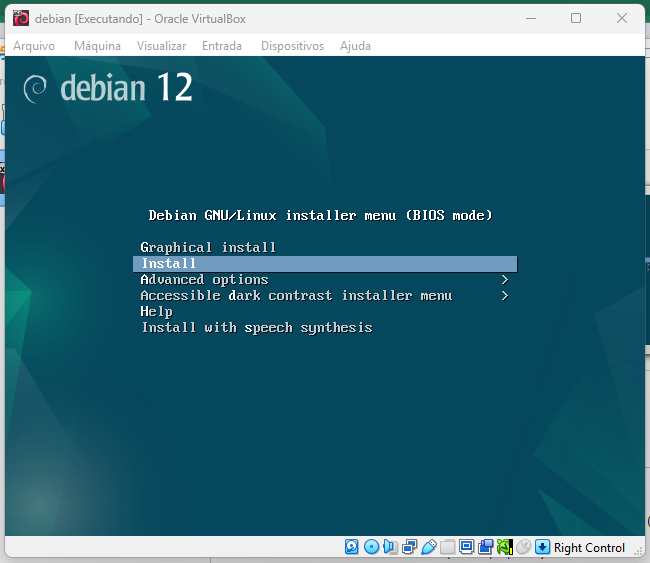Image resolution: width=650 pixels, height=563 pixels.
Task: Expand Accessible dark contrast submenu arrow
Action: (x=504, y=296)
